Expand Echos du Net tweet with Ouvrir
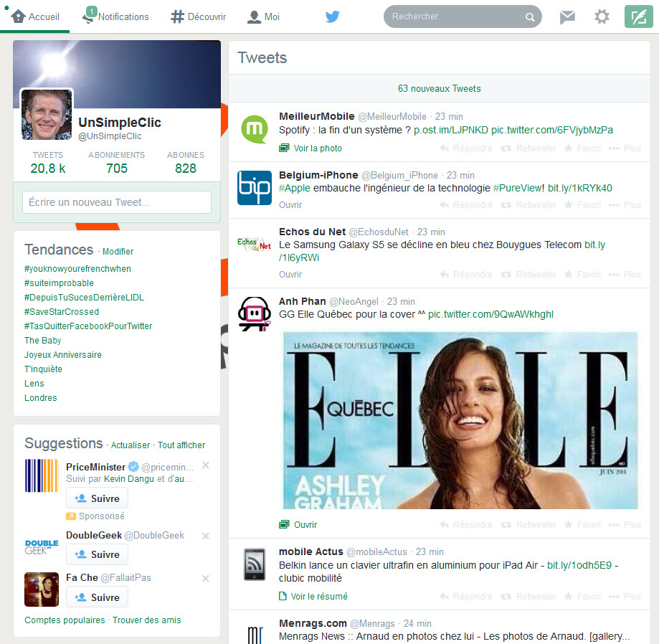Image resolution: width=659 pixels, height=644 pixels. pos(290,274)
